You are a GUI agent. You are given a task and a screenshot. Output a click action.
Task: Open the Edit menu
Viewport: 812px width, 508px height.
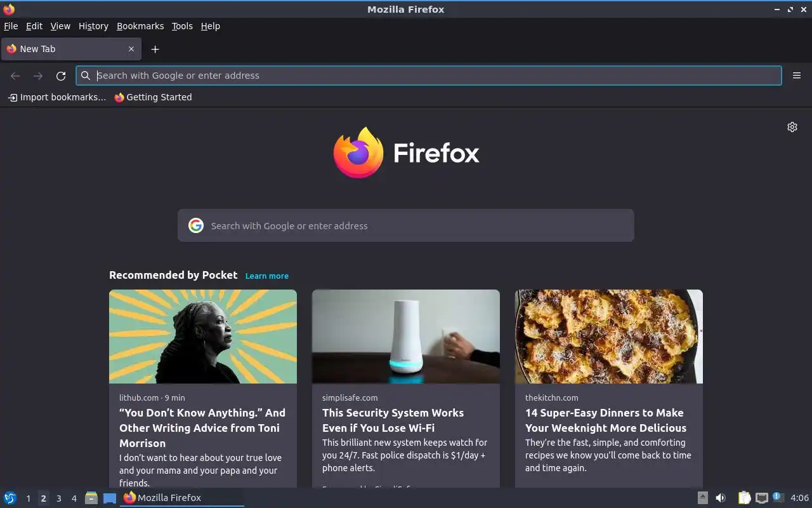click(34, 26)
